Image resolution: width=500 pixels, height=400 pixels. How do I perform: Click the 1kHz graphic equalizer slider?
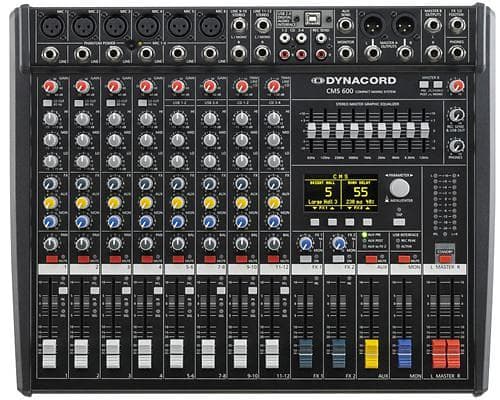tap(368, 131)
